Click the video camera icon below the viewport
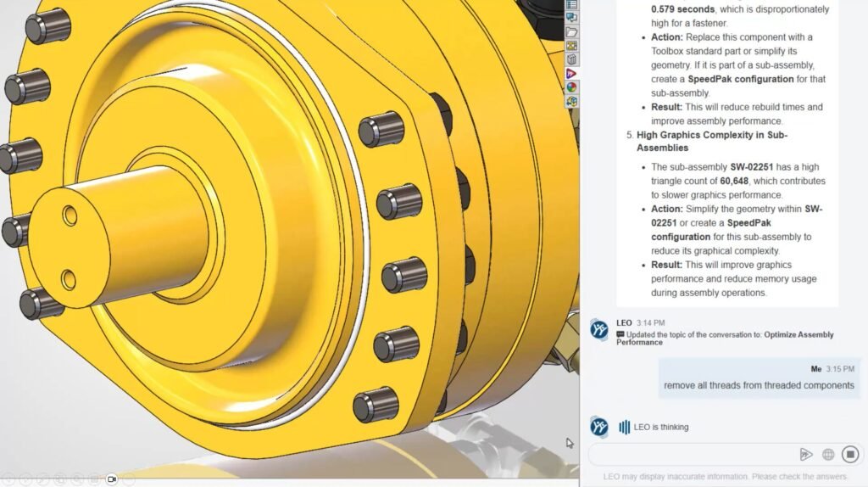This screenshot has height=487, width=868. point(111,479)
